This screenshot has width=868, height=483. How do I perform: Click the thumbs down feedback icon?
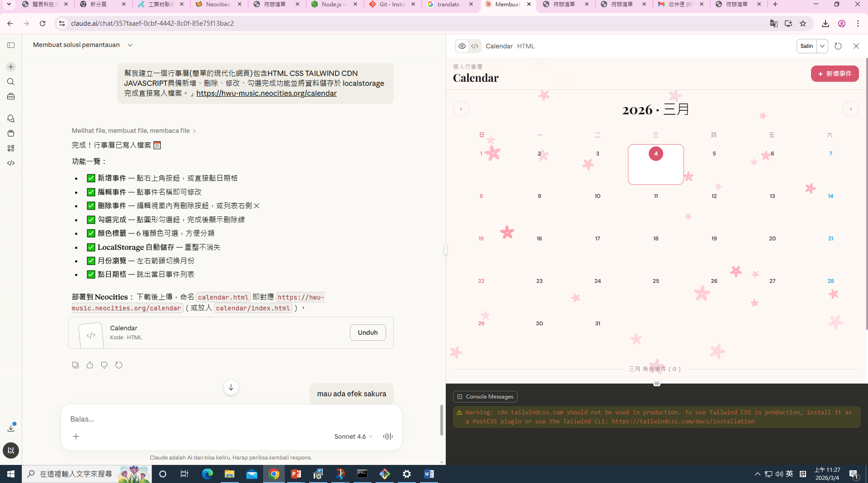(104, 365)
